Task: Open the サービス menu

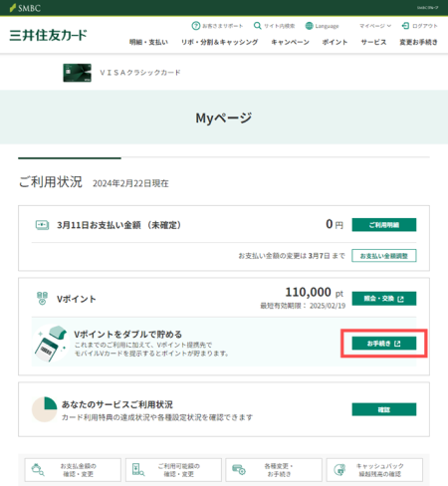Action: (x=373, y=42)
